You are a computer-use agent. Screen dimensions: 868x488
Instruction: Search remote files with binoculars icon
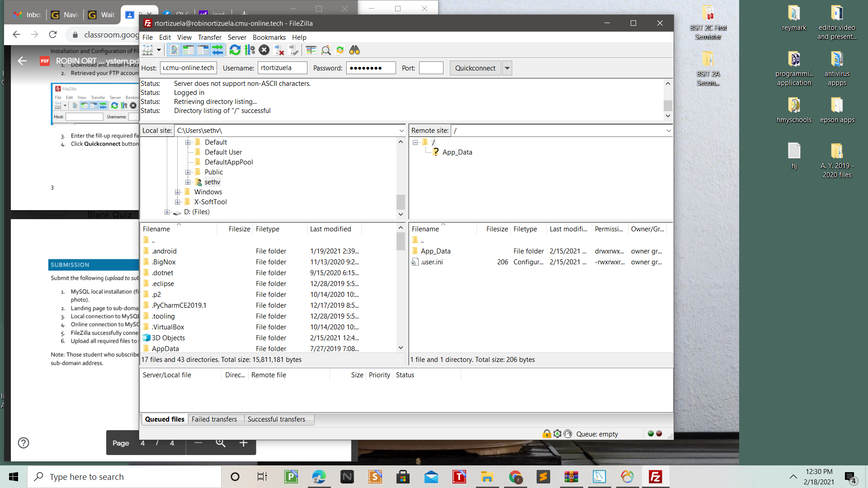click(x=355, y=50)
